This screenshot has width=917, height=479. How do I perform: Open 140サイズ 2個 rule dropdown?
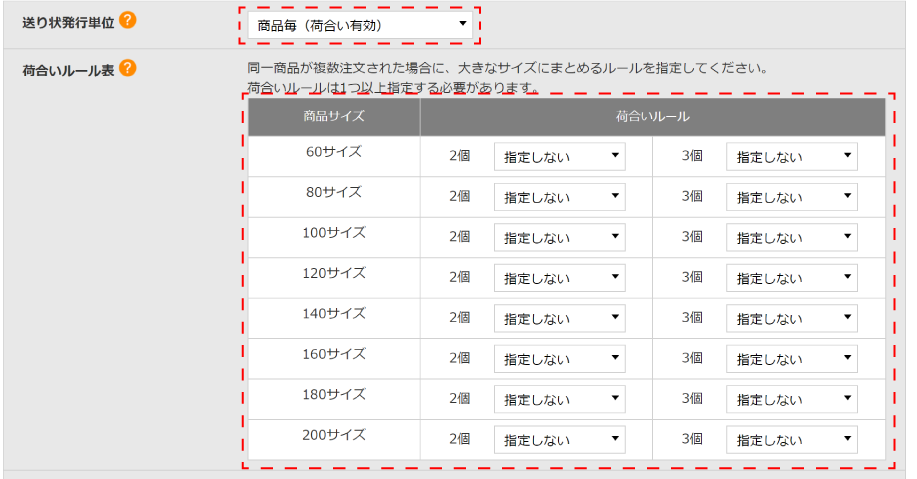[560, 318]
